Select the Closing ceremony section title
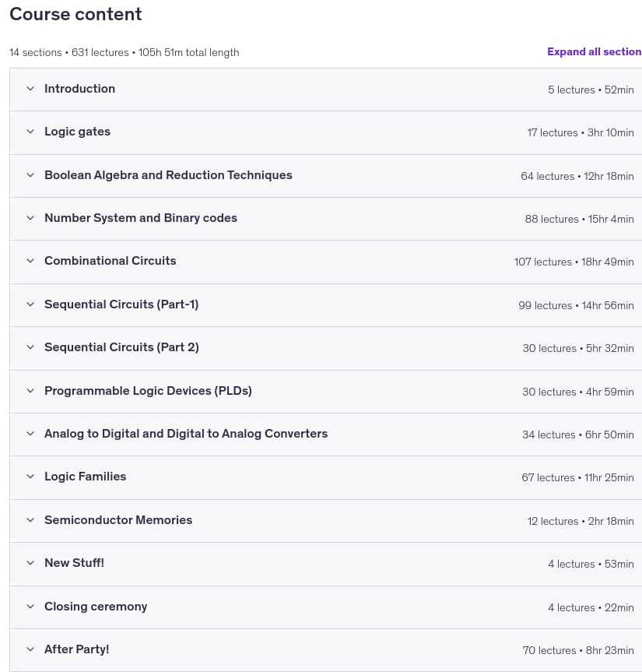The image size is (642, 672). coord(96,607)
